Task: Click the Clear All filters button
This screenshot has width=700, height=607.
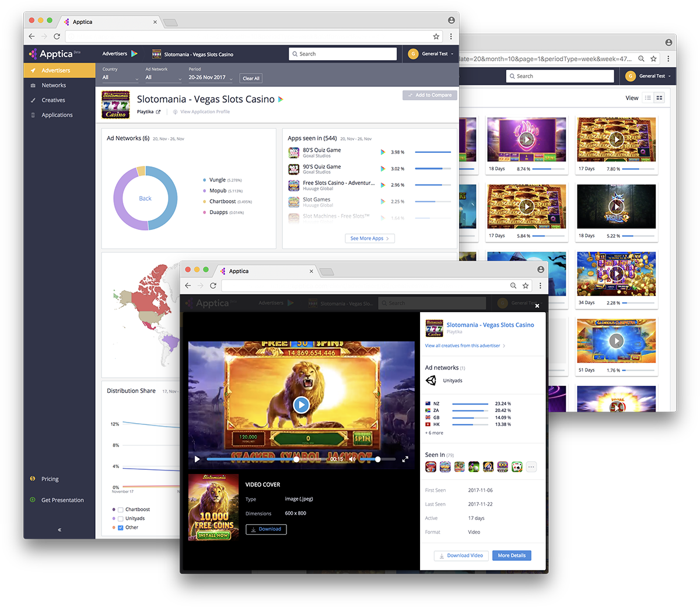Action: tap(251, 78)
